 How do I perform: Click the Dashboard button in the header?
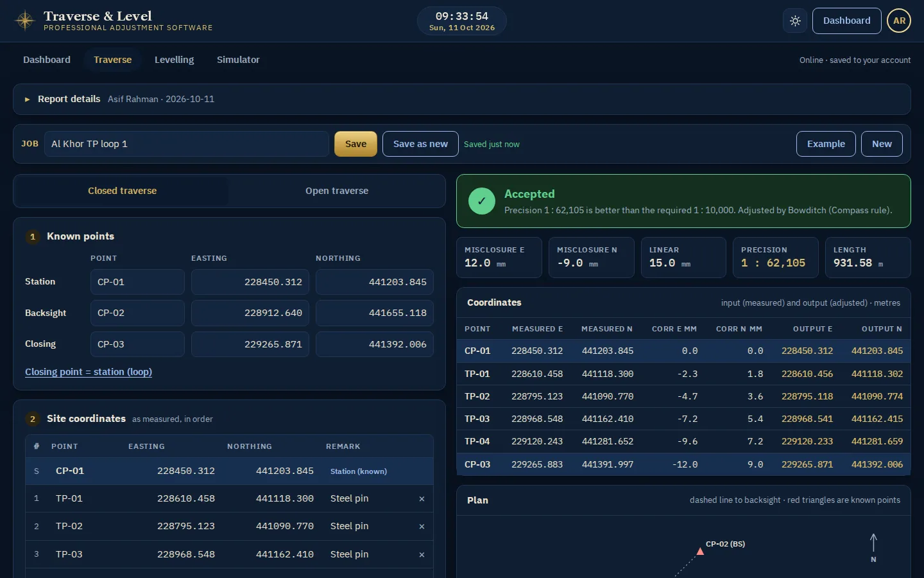point(846,21)
